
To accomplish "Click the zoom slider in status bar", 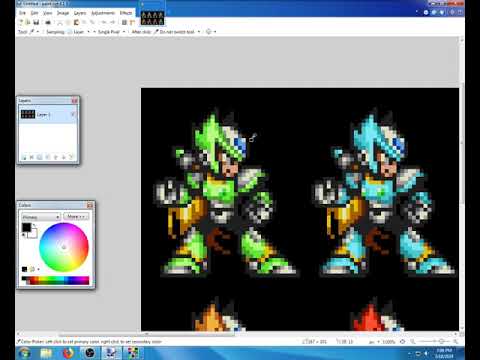I will click(x=434, y=342).
